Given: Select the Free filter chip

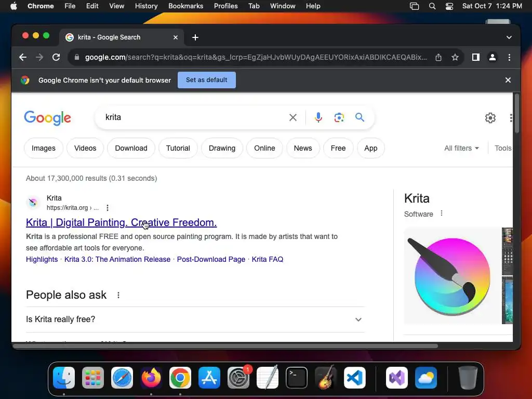Looking at the screenshot, I should click(x=338, y=148).
